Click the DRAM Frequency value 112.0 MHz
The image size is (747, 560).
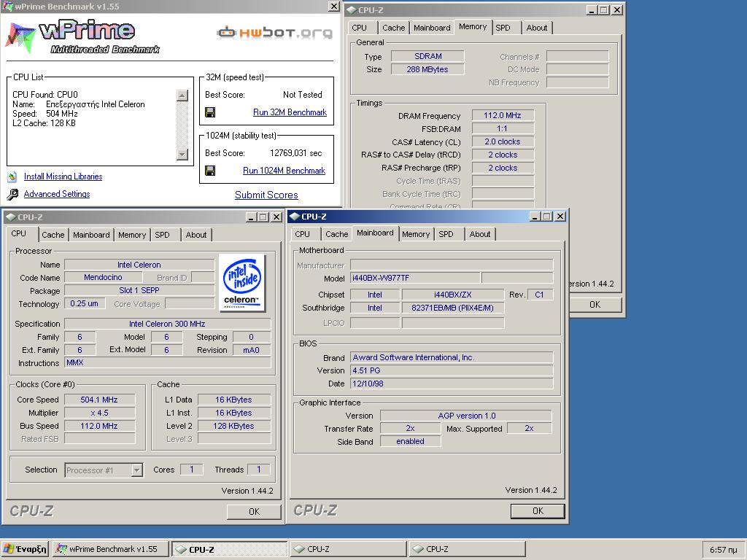(x=503, y=116)
